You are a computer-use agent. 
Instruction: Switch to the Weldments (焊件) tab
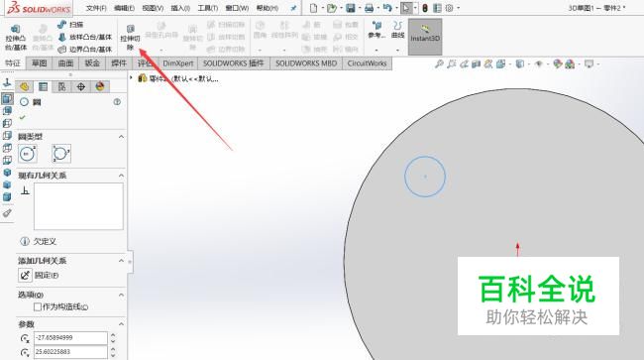pos(119,63)
